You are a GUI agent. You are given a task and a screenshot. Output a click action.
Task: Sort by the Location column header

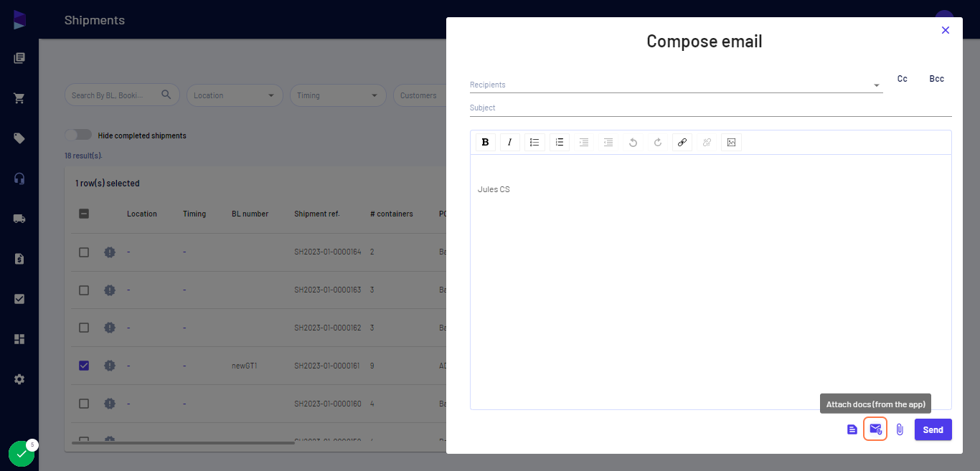point(142,214)
